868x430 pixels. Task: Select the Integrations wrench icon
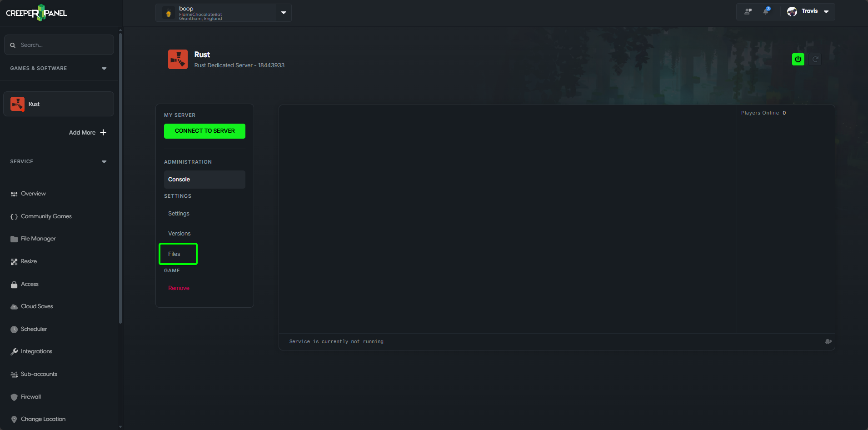point(15,351)
